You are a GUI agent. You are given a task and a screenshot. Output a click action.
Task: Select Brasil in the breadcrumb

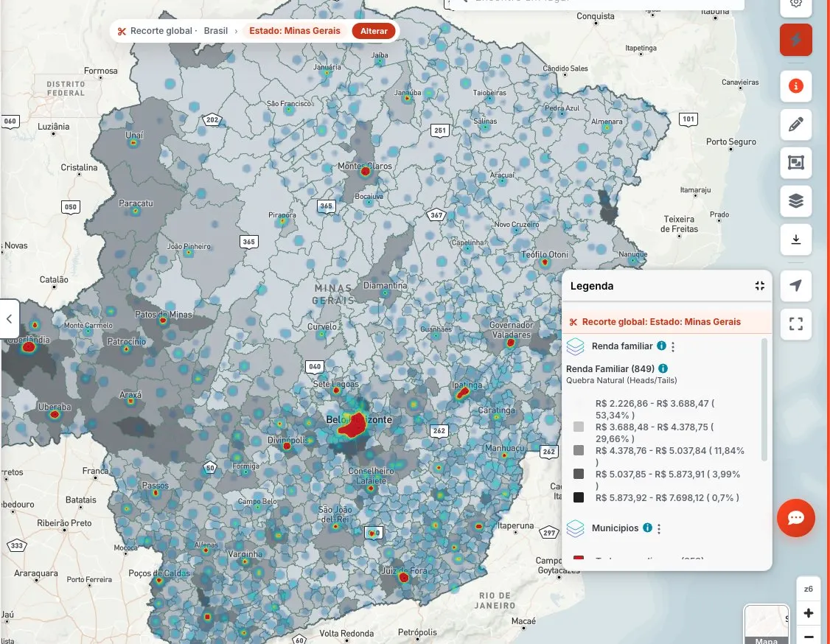pyautogui.click(x=215, y=31)
